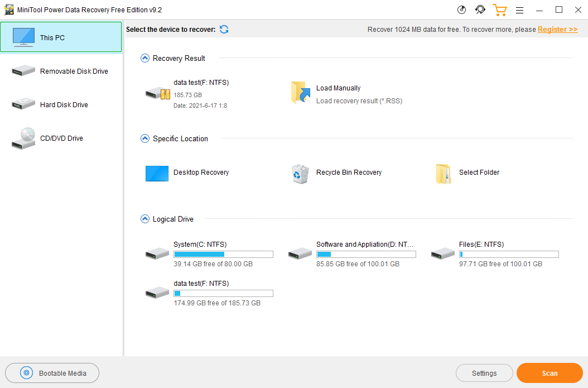Open the hamburger menu in title bar
The image size is (588, 388).
tap(519, 10)
